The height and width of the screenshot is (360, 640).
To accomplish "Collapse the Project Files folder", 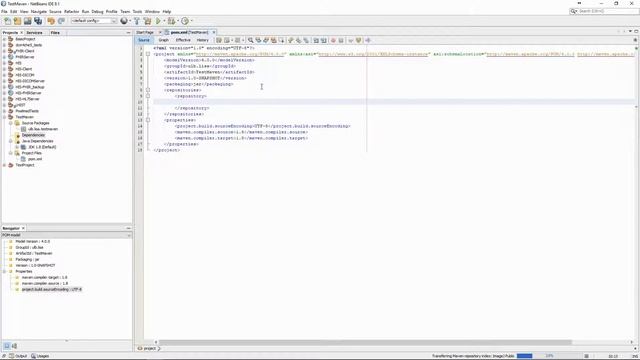I will point(11,153).
